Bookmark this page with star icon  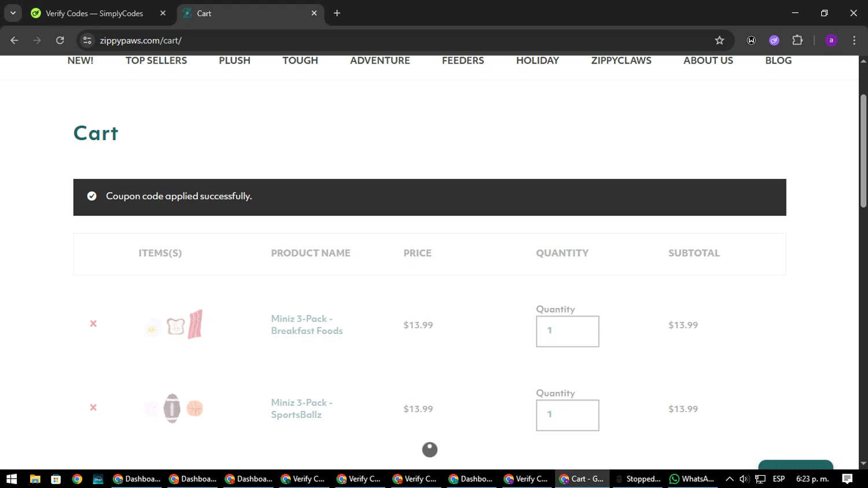[x=719, y=41]
